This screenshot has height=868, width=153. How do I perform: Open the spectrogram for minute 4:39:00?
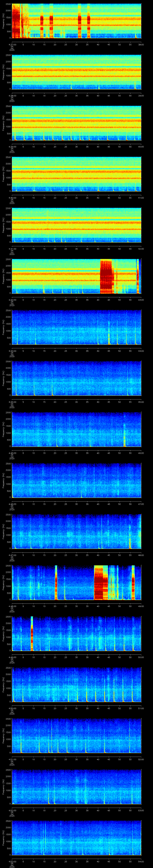[76, 123]
